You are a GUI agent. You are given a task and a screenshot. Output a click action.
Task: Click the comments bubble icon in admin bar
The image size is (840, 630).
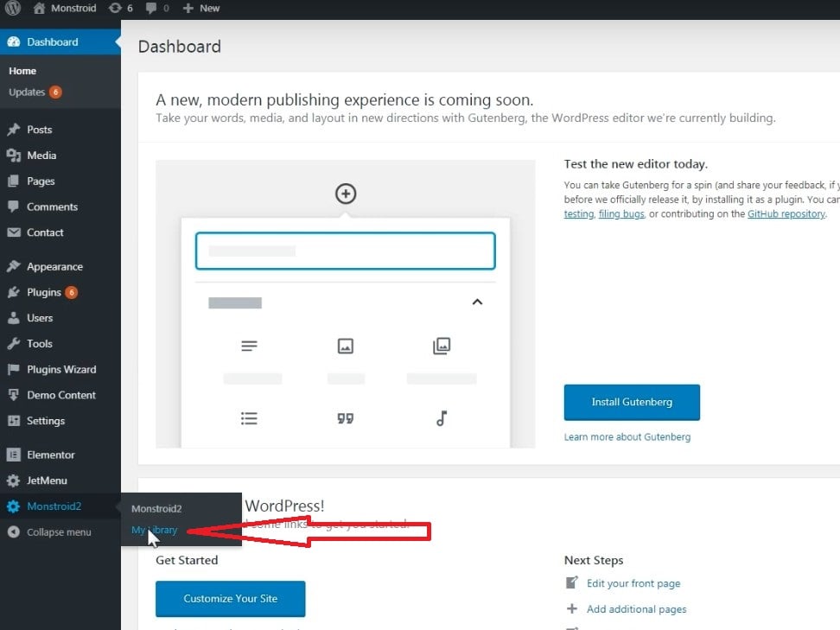153,9
